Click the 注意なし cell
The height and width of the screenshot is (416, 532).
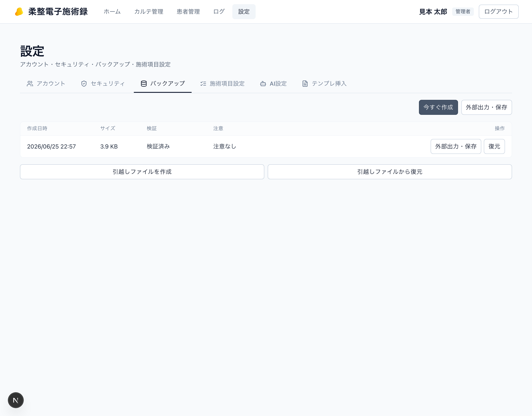pos(225,146)
